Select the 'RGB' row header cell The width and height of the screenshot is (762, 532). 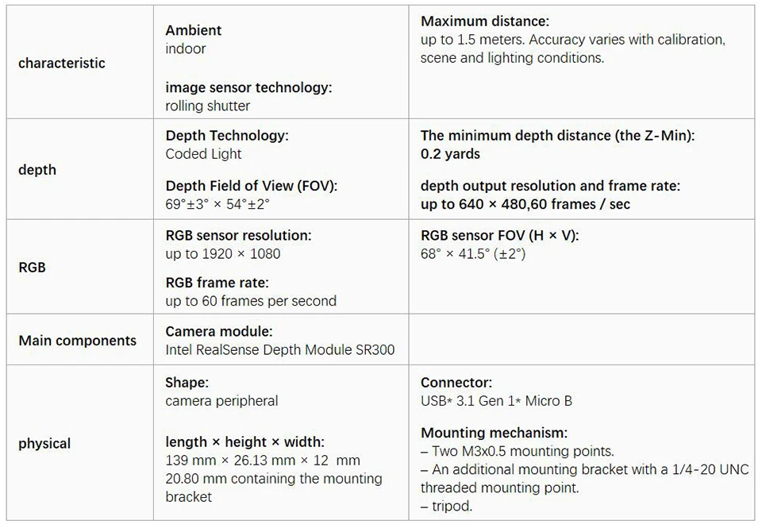[33, 268]
